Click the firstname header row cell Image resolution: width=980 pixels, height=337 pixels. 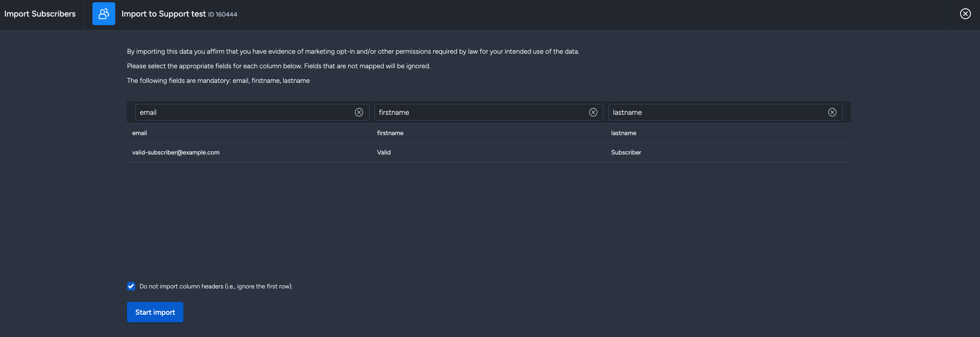(x=390, y=133)
